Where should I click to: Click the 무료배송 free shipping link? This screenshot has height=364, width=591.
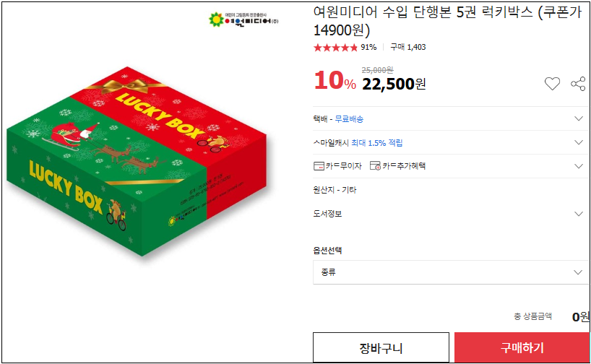(350, 119)
